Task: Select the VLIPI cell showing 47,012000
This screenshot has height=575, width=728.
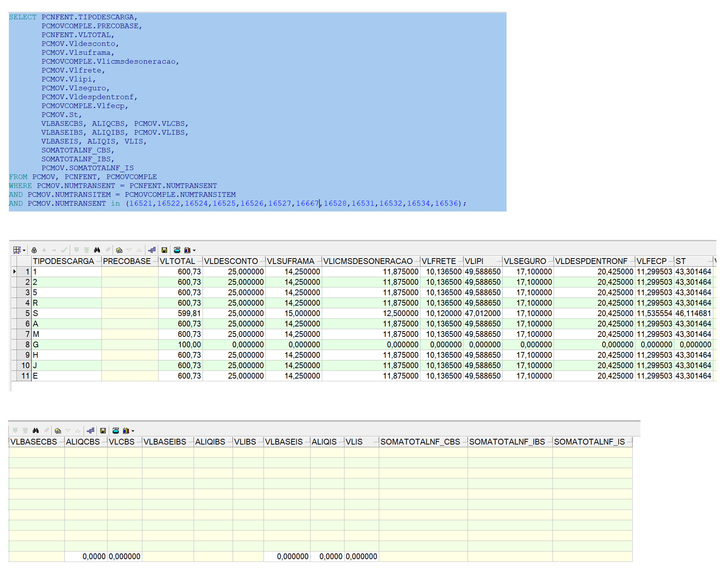Action: point(483,313)
